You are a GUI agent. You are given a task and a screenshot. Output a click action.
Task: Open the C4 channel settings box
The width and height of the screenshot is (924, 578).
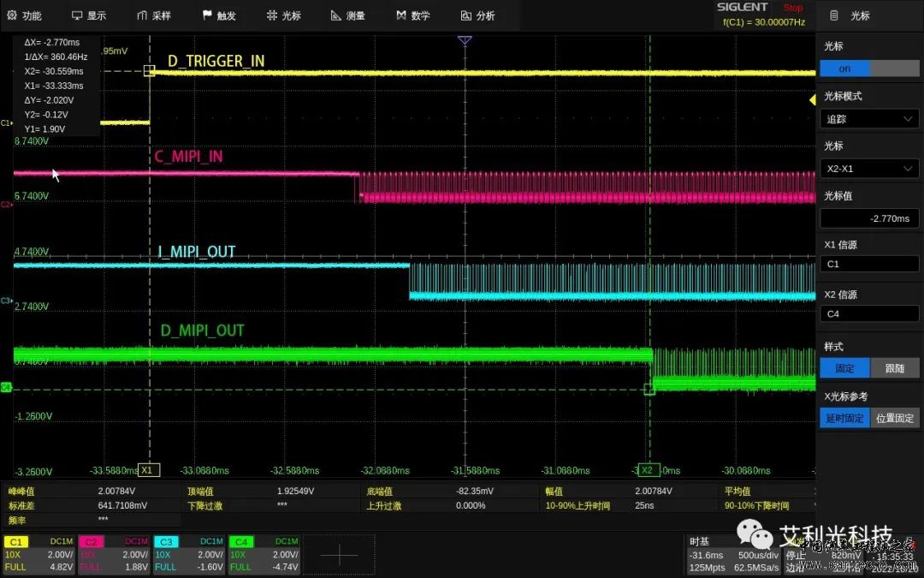[264, 554]
